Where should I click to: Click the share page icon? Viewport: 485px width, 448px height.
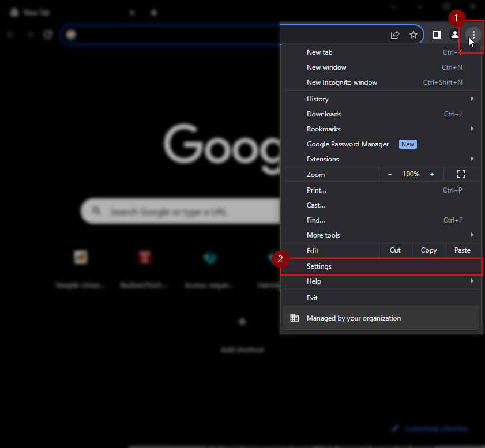coord(395,35)
